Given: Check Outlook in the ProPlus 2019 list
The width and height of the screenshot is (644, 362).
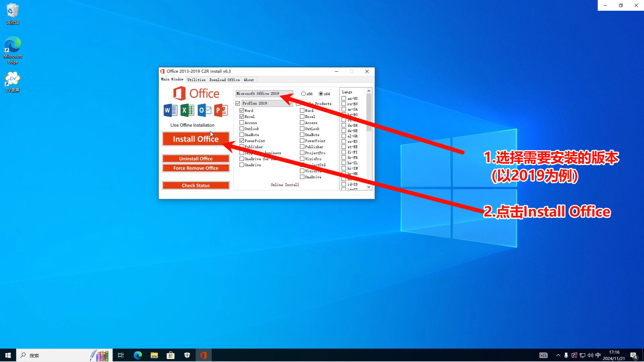Looking at the screenshot, I should tap(242, 129).
